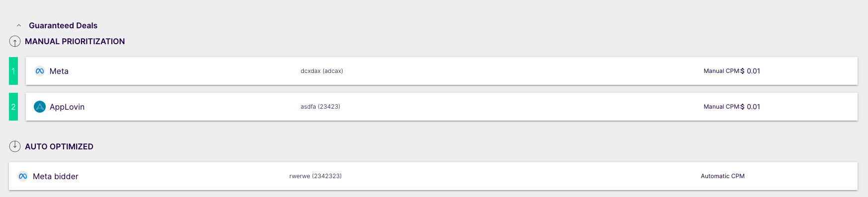Open the Meta bidder row

point(433,176)
